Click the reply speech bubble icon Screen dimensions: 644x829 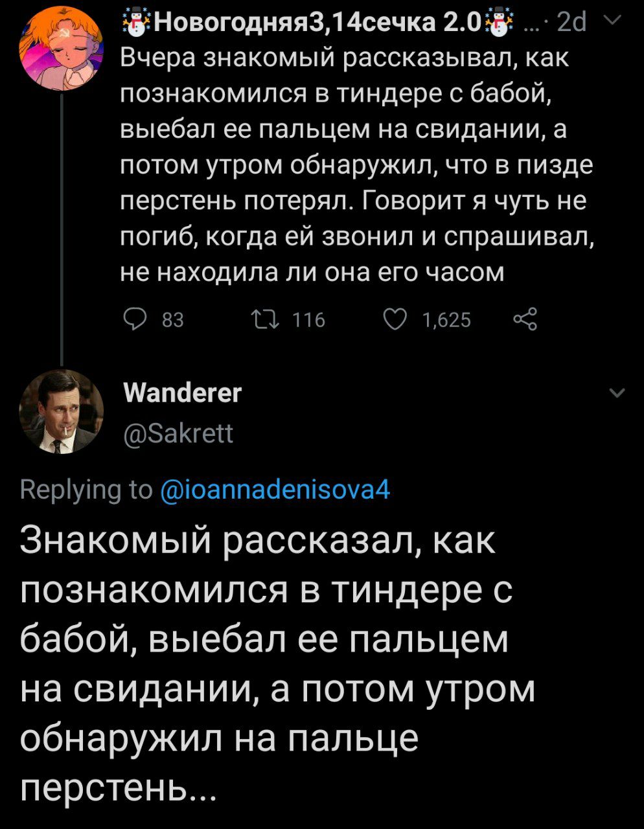point(134,319)
